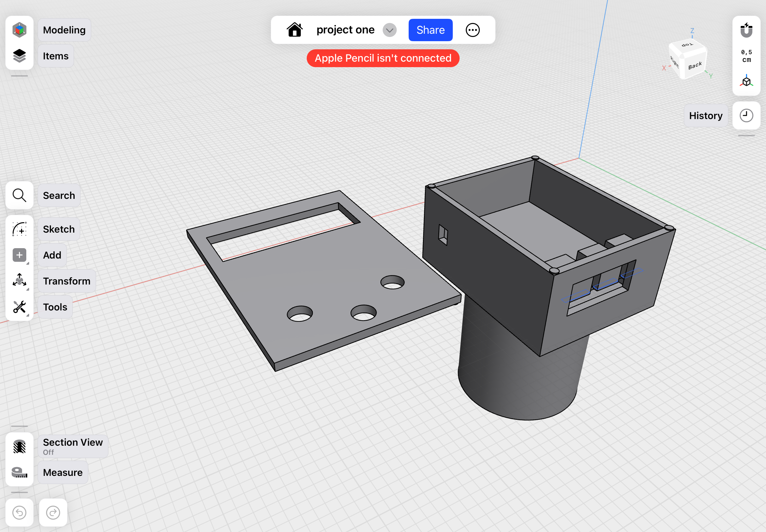The width and height of the screenshot is (766, 532).
Task: Open the more options ellipsis menu
Action: coord(473,30)
